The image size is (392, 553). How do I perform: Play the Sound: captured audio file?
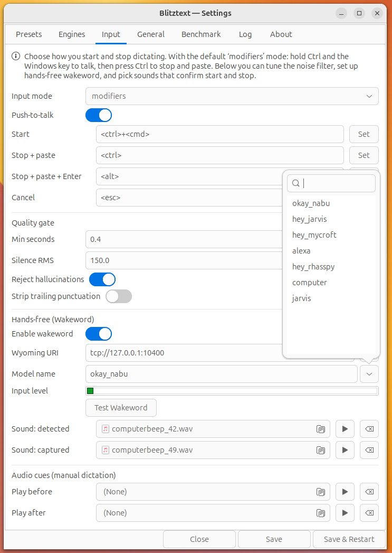(x=345, y=450)
